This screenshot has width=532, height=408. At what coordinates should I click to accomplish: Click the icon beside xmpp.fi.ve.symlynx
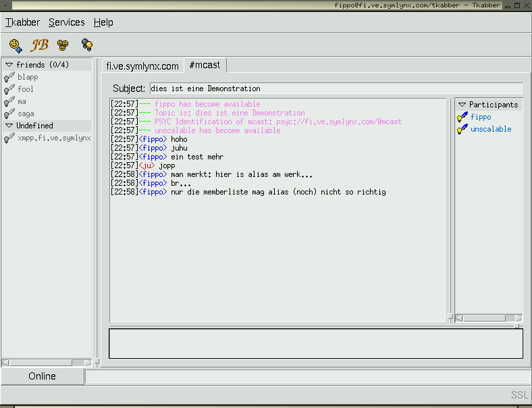tap(9, 138)
